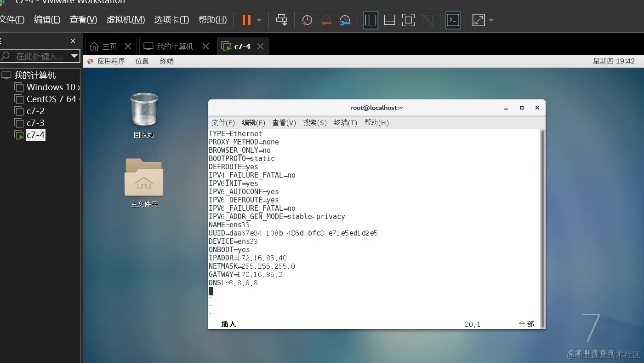Open the snapshot manager
The image size is (644, 363).
345,20
